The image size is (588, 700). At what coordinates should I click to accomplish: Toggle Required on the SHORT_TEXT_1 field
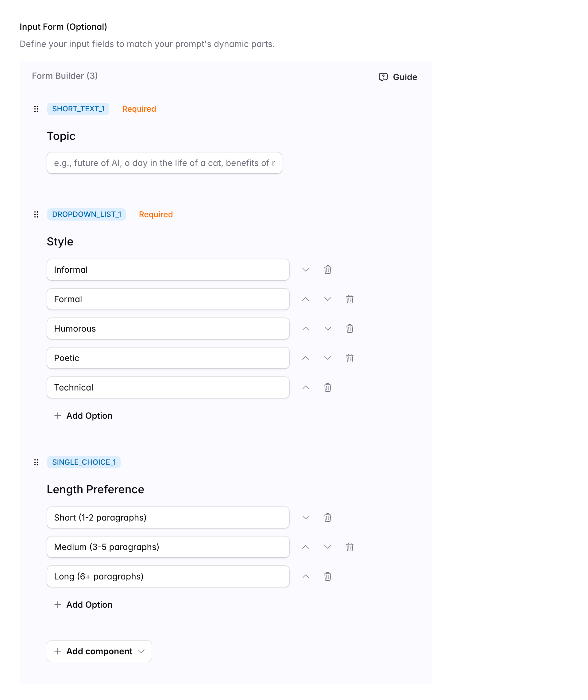point(139,109)
